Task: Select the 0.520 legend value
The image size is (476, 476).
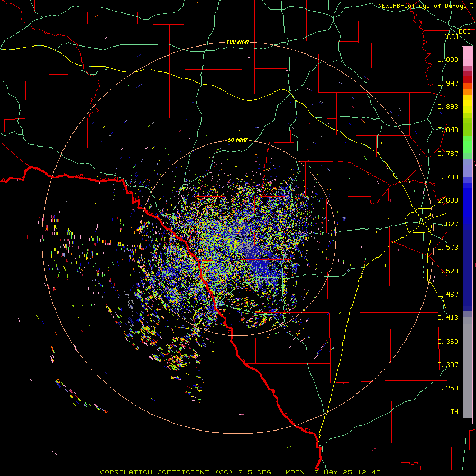Action: tap(448, 271)
